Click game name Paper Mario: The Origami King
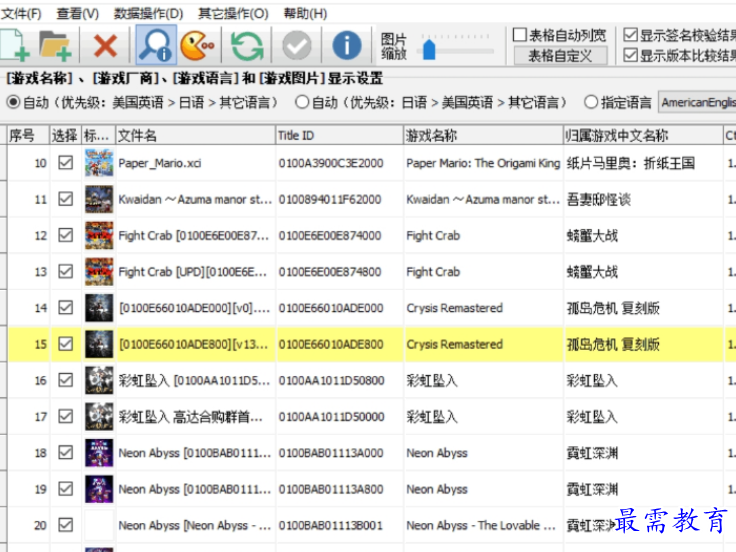Viewport: 736px width, 552px height. point(483,163)
